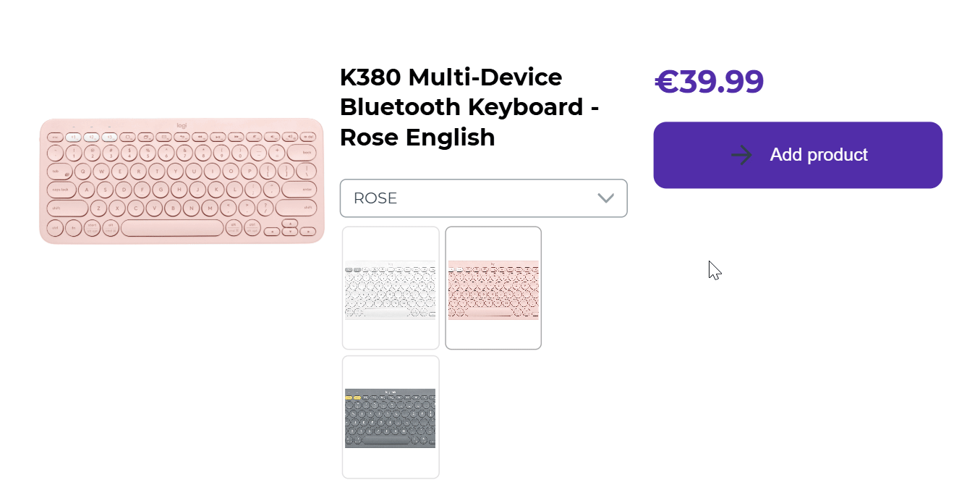Click the backspace key on large keyboard image
This screenshot has width=980, height=498.
tap(302, 153)
